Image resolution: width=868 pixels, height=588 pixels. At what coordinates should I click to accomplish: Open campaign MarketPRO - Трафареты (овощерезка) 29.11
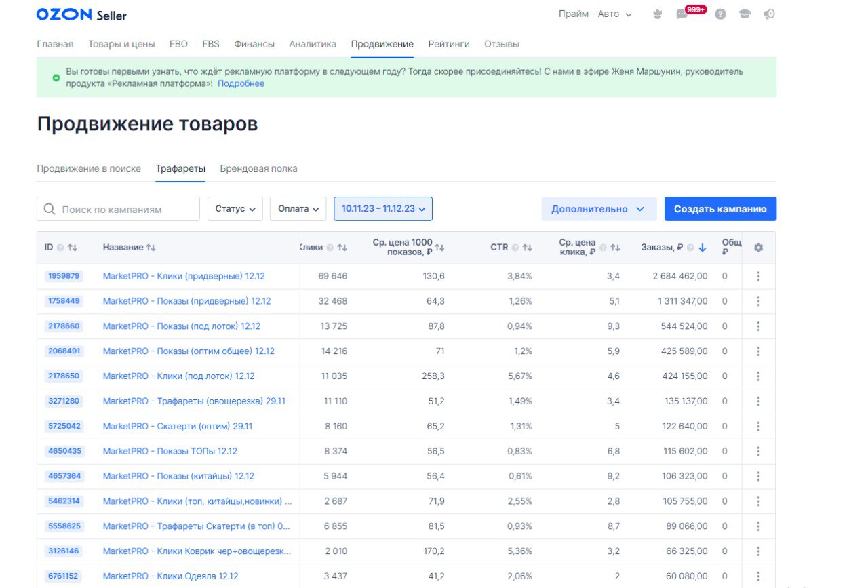coord(194,401)
